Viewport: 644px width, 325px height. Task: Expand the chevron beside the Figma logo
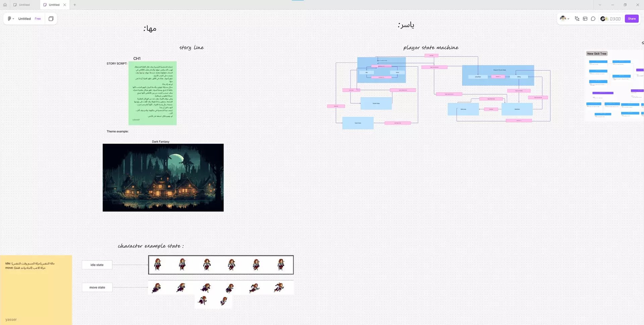click(x=13, y=18)
